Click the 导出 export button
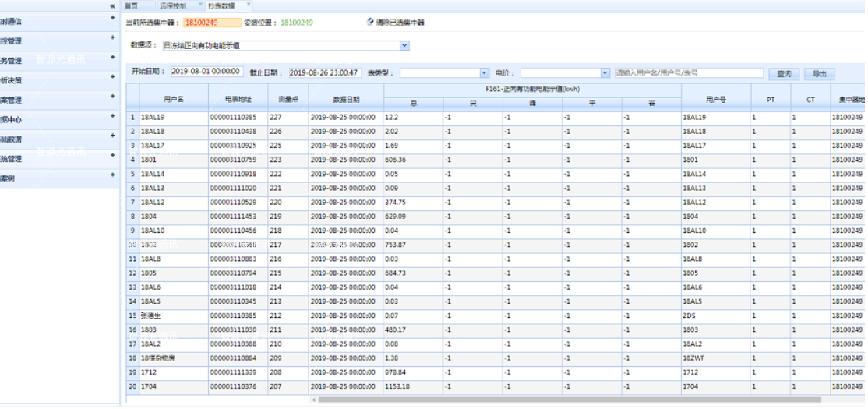 pyautogui.click(x=819, y=73)
